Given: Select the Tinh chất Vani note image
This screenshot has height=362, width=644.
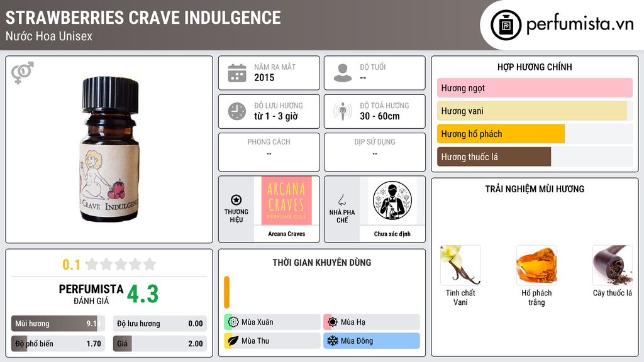Looking at the screenshot, I should [460, 265].
